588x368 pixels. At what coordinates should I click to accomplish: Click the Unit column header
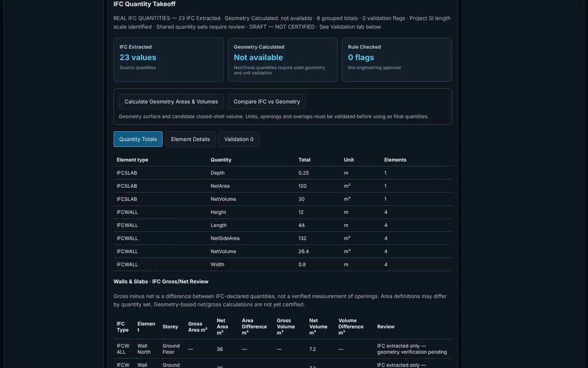[x=349, y=160]
